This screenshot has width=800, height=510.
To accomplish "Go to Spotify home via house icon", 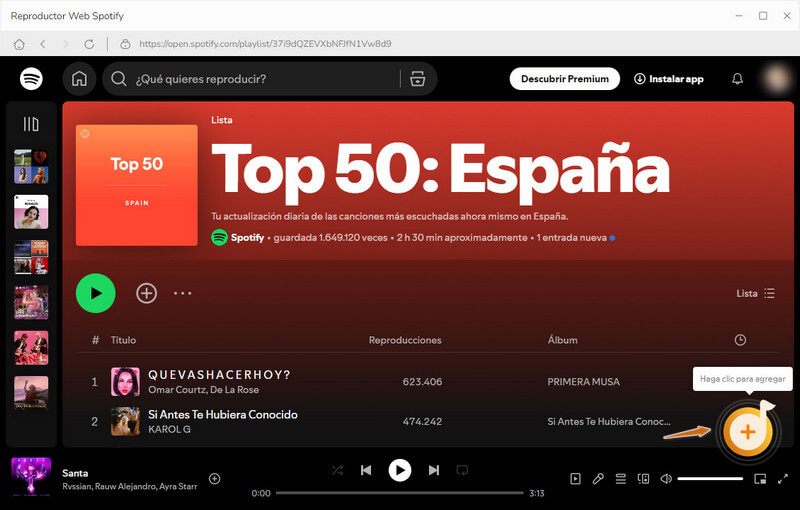I will (79, 79).
